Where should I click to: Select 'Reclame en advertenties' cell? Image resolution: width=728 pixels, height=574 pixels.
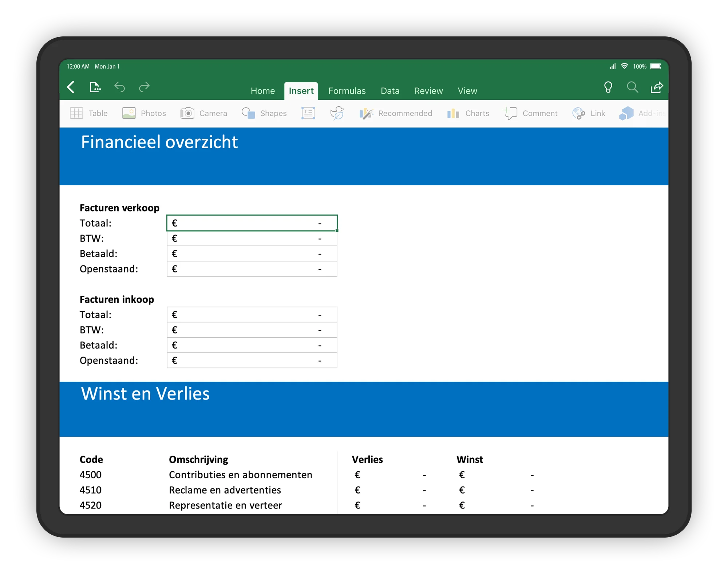coord(225,490)
